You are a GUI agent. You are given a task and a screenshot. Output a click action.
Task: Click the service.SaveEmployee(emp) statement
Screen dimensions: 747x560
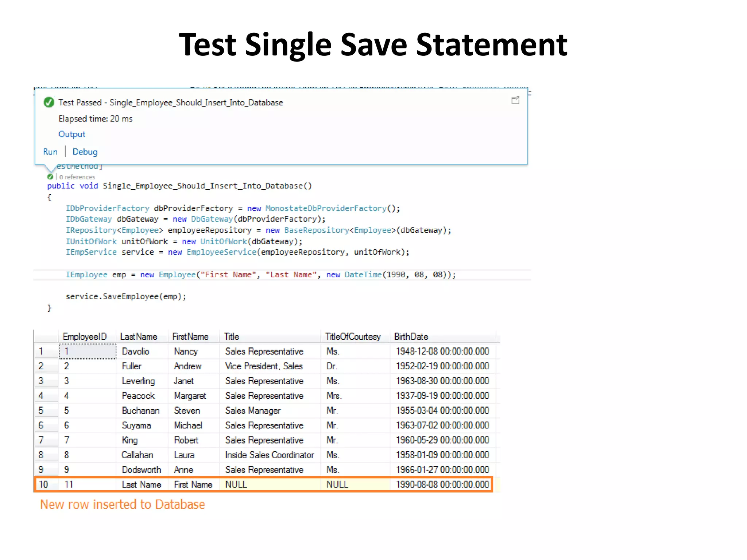click(x=126, y=296)
